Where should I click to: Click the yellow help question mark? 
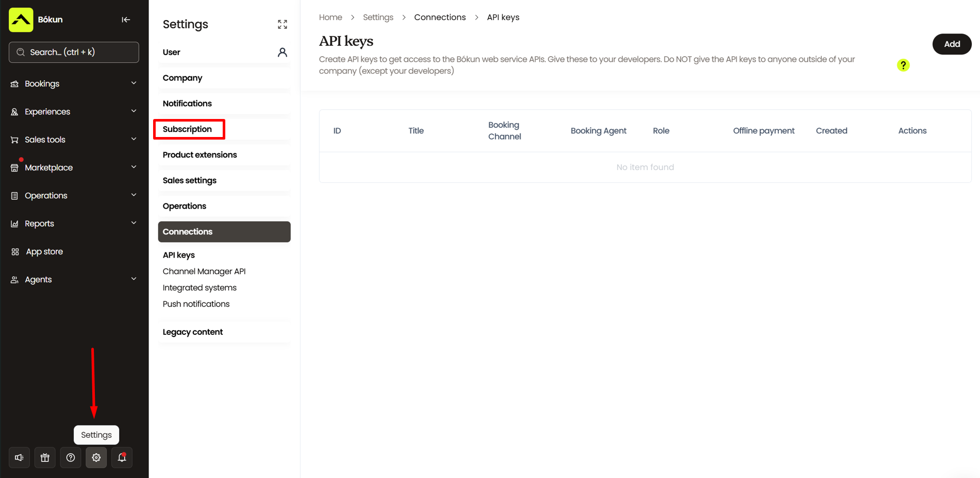pyautogui.click(x=903, y=65)
